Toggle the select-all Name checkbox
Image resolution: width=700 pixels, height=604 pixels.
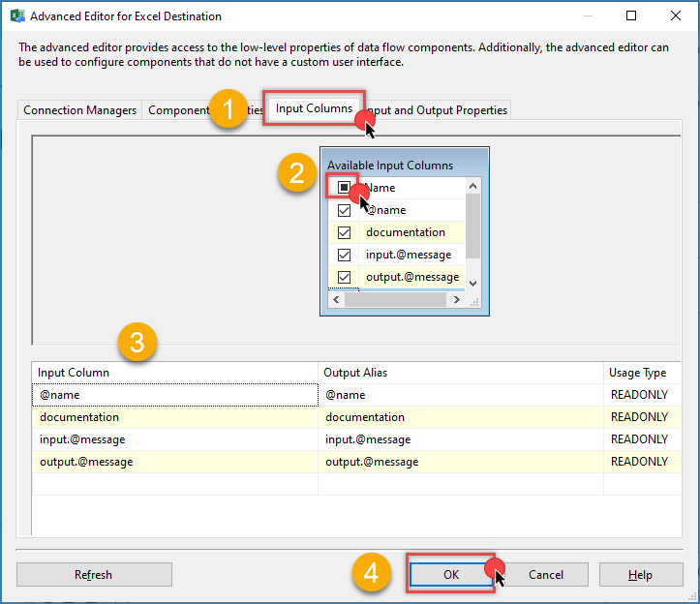coord(344,188)
